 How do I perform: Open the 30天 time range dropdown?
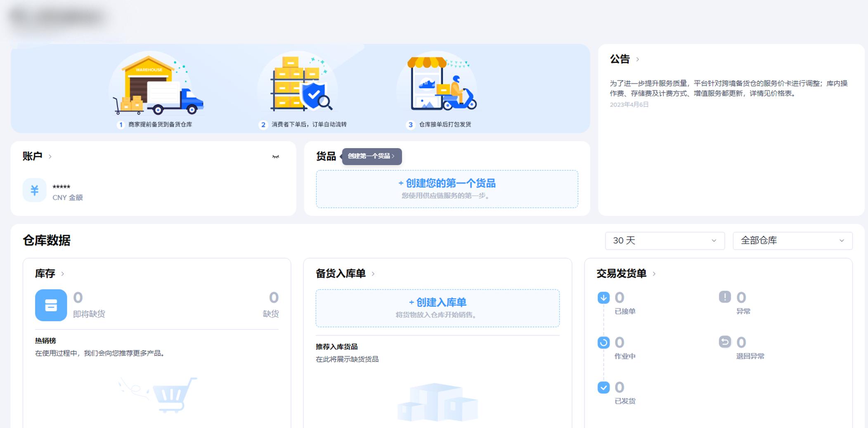coord(664,240)
